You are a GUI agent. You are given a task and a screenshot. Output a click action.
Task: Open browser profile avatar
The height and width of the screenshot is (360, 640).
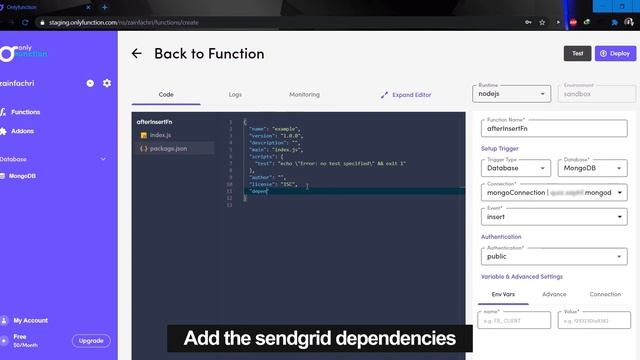(629, 22)
